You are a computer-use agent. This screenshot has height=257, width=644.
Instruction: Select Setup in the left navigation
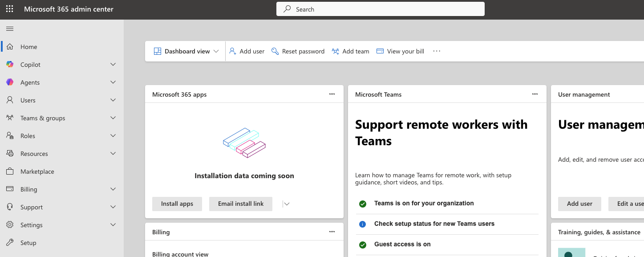28,242
